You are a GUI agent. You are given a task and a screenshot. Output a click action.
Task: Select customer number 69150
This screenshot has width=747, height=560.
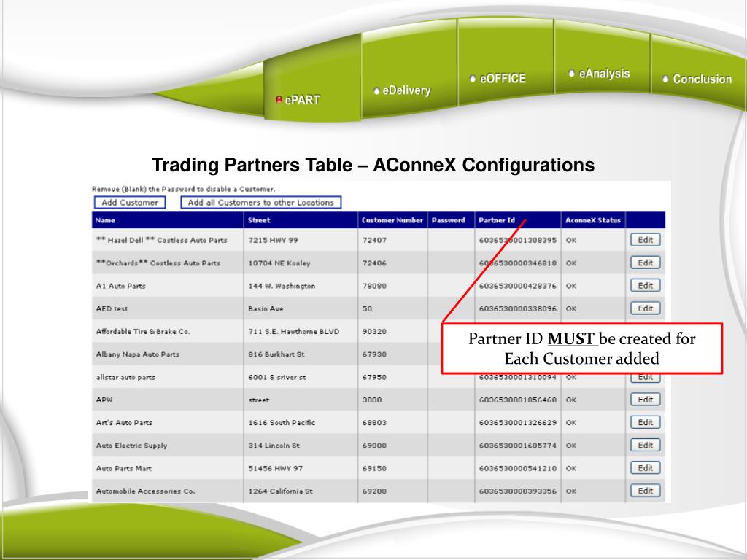pos(374,469)
